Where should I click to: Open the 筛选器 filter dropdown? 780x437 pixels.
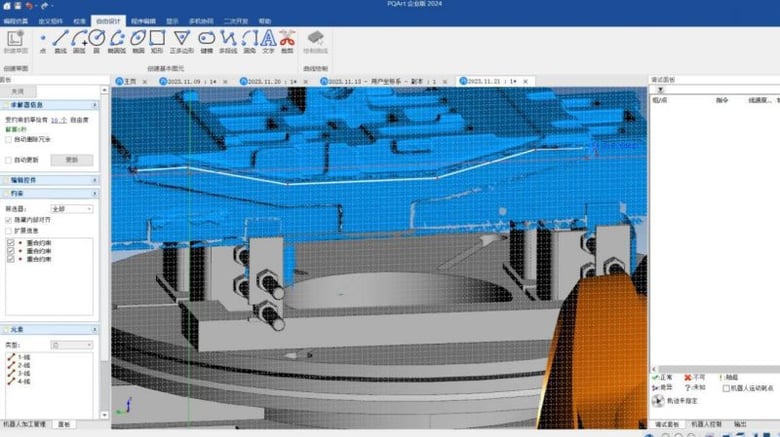(73, 208)
